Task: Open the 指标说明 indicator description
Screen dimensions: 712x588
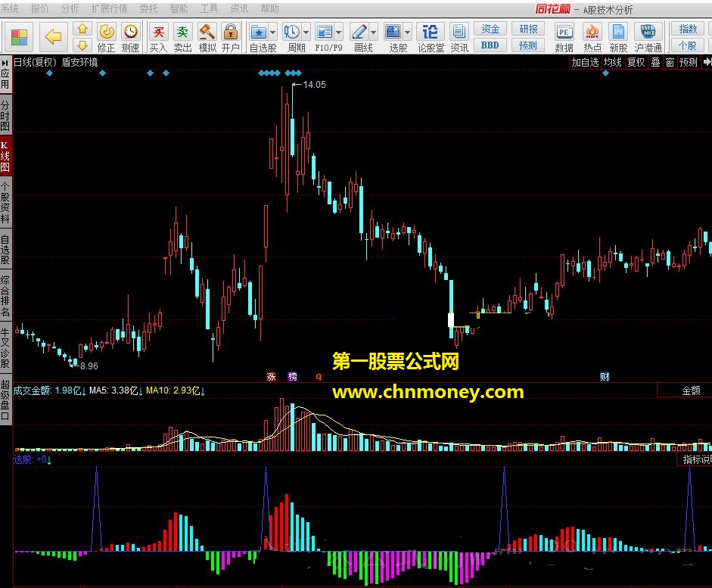Action: pos(695,459)
